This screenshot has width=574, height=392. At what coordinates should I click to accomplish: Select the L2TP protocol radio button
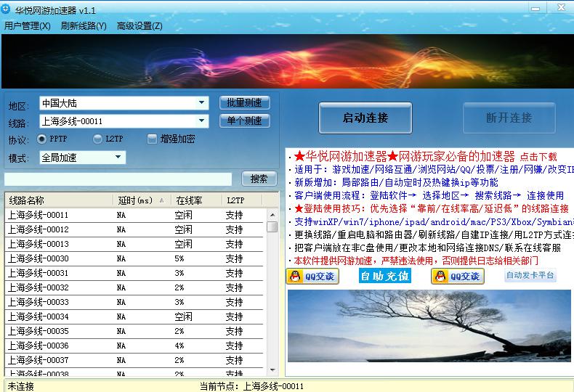tap(97, 139)
